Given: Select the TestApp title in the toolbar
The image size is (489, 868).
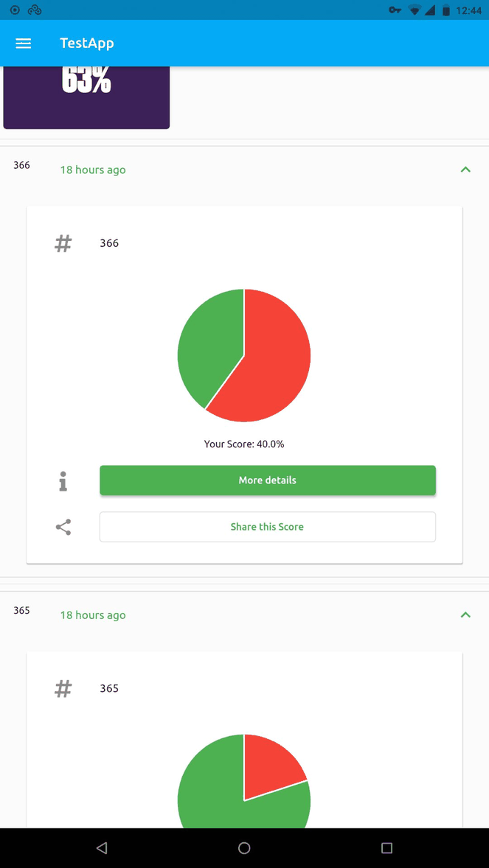Looking at the screenshot, I should (86, 43).
